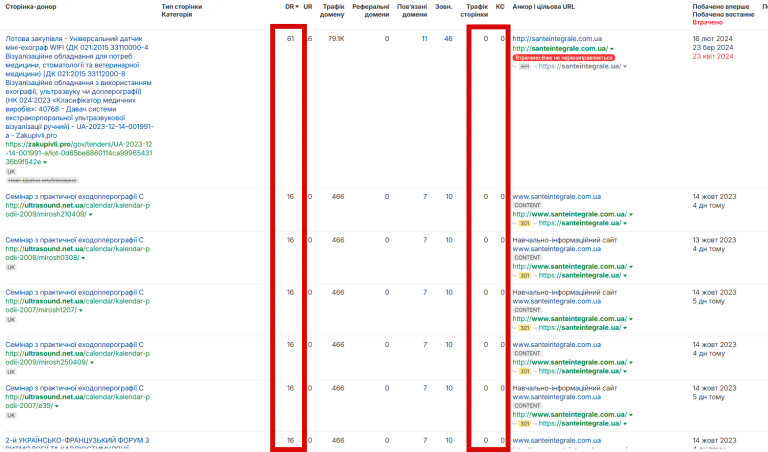Click the crossed-out Нові: Щойно опубліковано badge
The image size is (768, 452).
tap(43, 181)
